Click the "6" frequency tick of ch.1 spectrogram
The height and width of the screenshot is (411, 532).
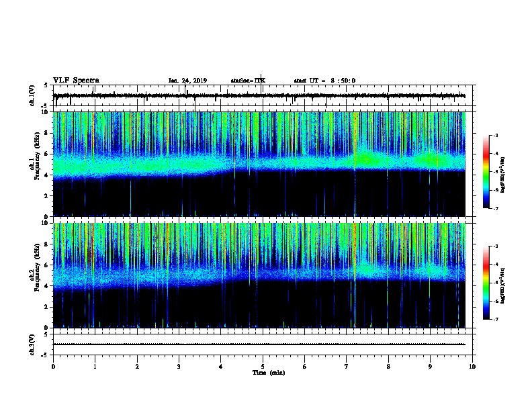pos(47,154)
